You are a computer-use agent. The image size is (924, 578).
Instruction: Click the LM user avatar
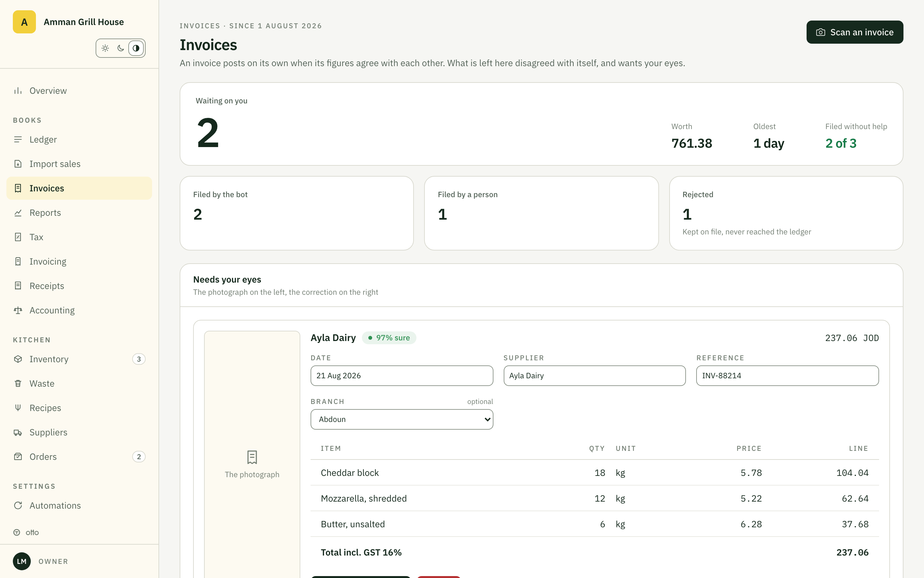click(22, 561)
